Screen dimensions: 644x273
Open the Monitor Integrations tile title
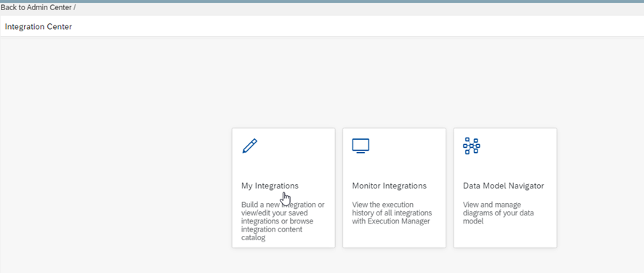pyautogui.click(x=390, y=186)
